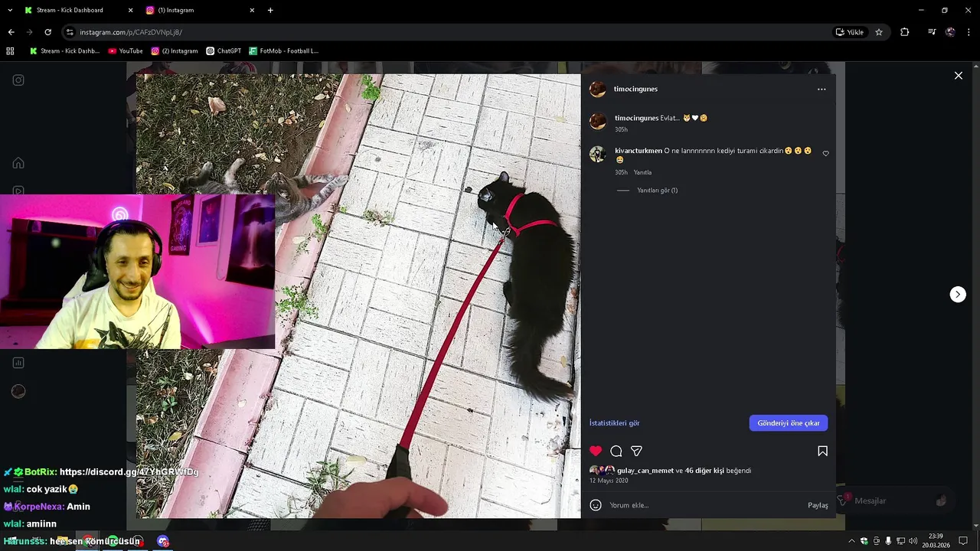Close the Stream - Kick Dashboard tab
This screenshot has width=980, height=551.
[130, 11]
